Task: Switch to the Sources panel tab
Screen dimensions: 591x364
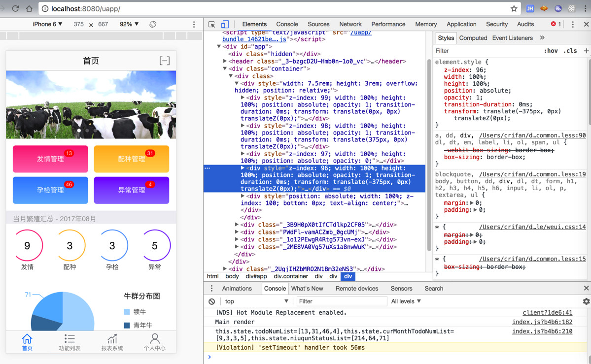Action: click(318, 24)
